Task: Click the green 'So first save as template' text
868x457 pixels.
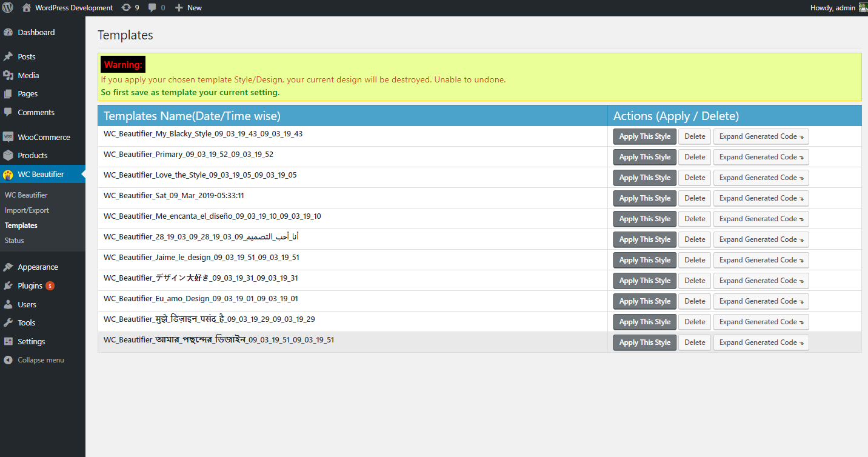Action: coord(190,92)
